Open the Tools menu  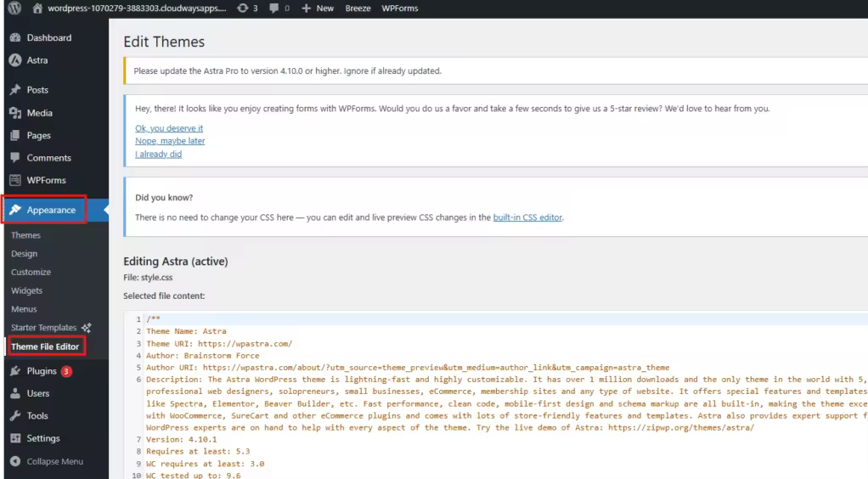tap(37, 415)
